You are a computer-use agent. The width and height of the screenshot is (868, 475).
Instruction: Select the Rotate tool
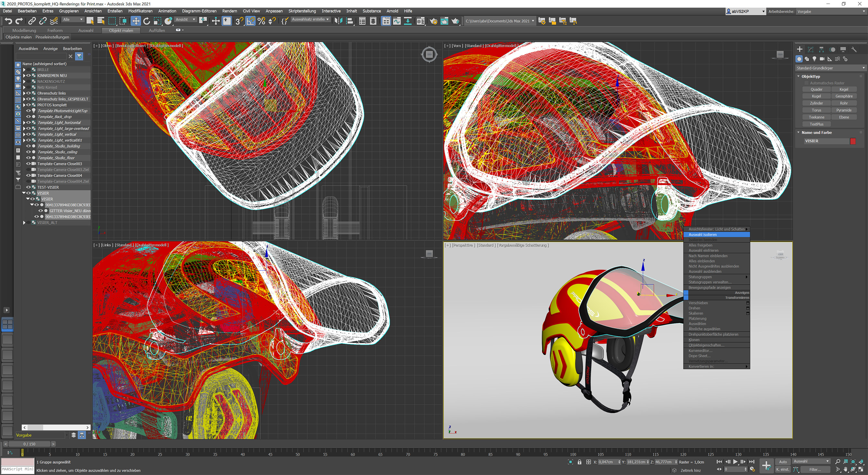point(147,21)
